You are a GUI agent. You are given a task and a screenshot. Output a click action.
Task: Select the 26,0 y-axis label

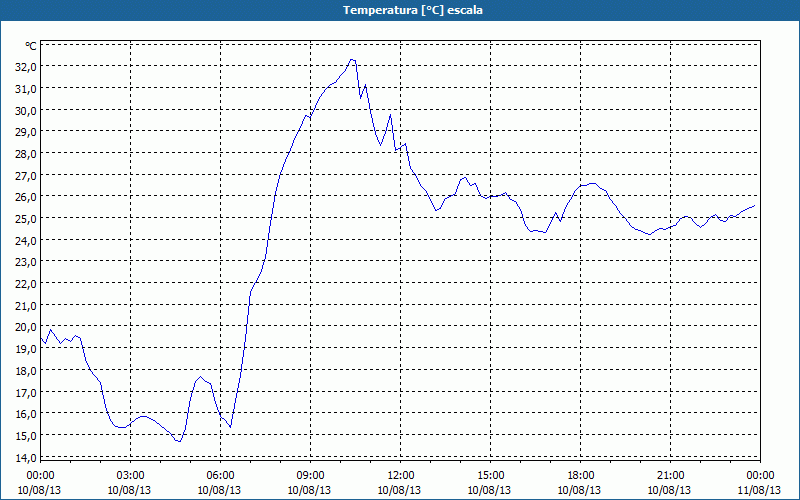27,197
